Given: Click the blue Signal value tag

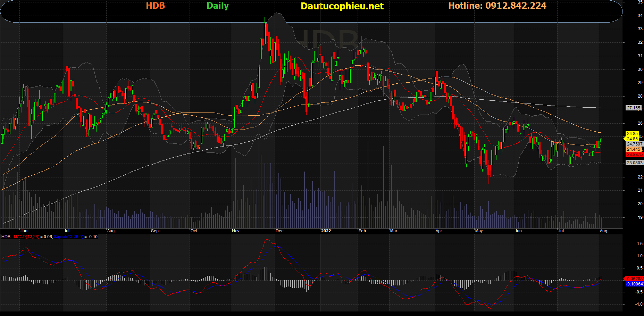Looking at the screenshot, I should click(635, 284).
